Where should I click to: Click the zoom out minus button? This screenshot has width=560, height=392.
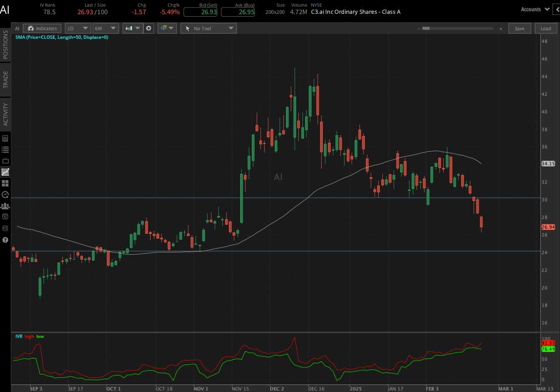pos(418,29)
